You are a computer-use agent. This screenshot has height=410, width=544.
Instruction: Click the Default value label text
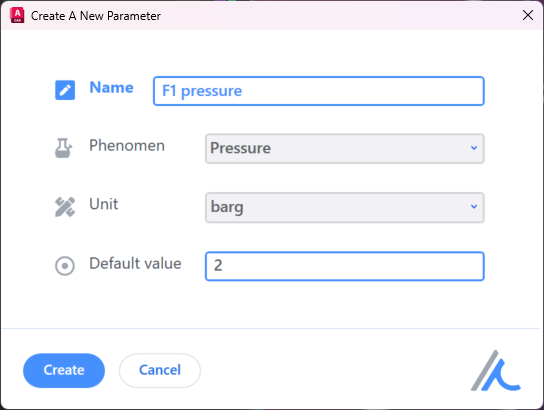tap(135, 263)
